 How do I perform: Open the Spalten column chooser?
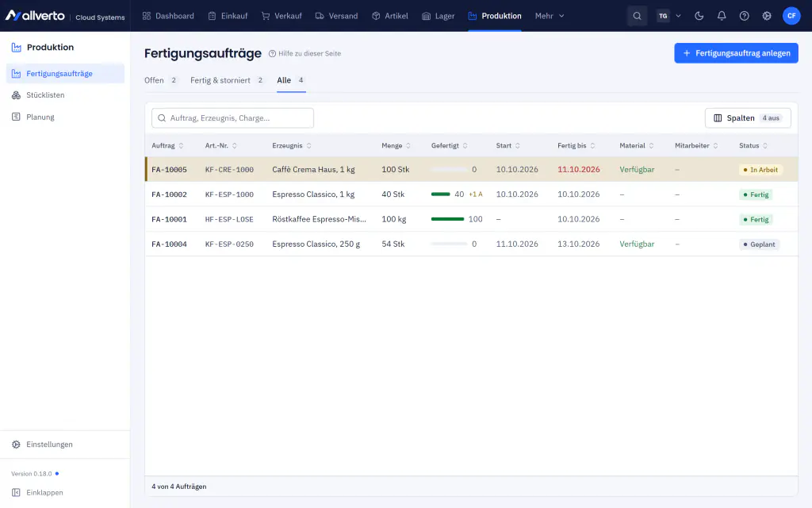pyautogui.click(x=747, y=118)
